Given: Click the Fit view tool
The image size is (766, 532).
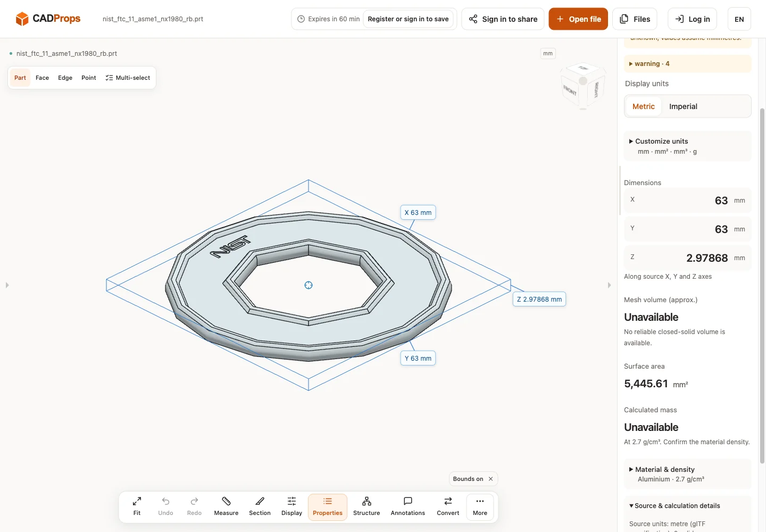Looking at the screenshot, I should [x=137, y=506].
